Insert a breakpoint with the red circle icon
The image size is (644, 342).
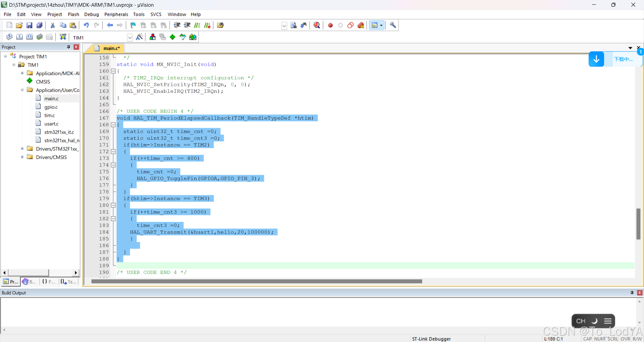click(330, 25)
